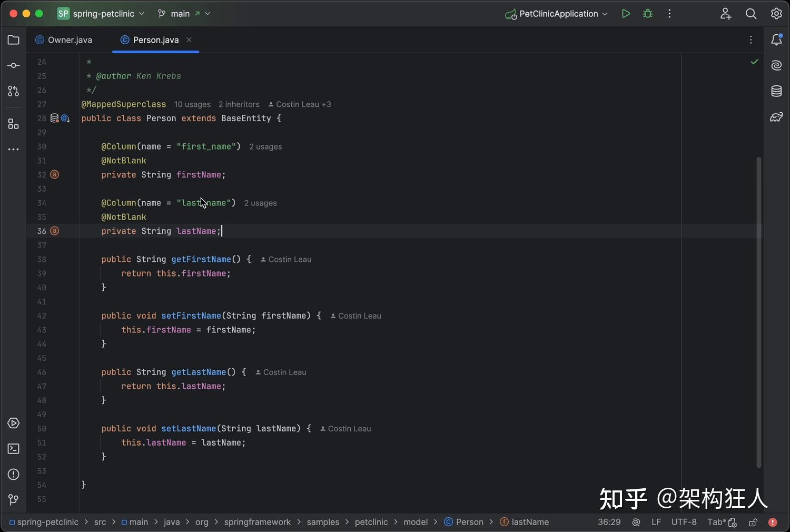Open the spring-petclinic project dropdown
Screen dimensions: 790x532
pyautogui.click(x=101, y=14)
